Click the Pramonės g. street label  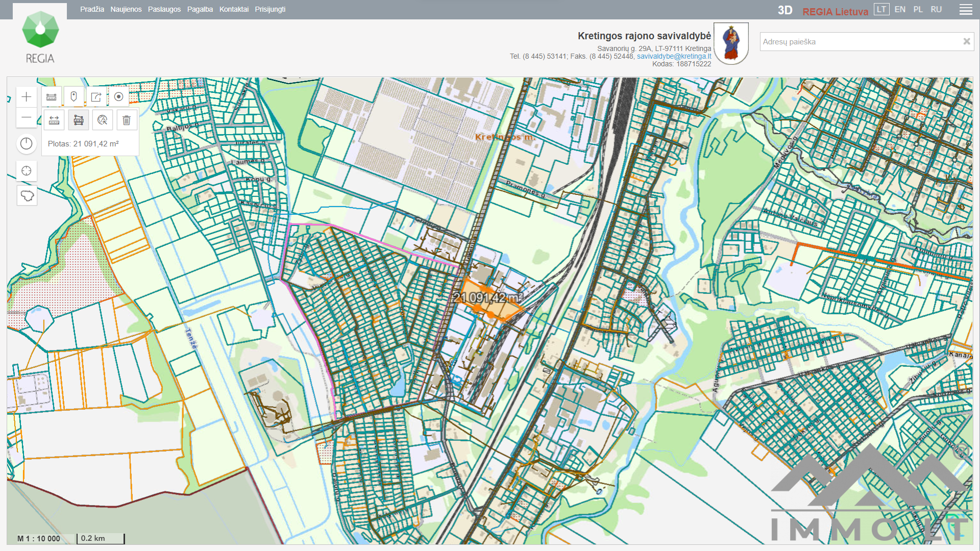[526, 189]
